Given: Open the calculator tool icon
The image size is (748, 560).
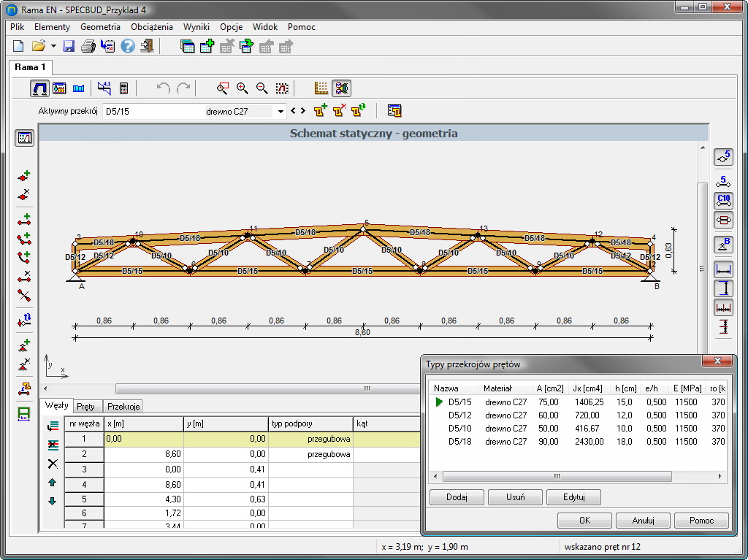Looking at the screenshot, I should pos(123,88).
